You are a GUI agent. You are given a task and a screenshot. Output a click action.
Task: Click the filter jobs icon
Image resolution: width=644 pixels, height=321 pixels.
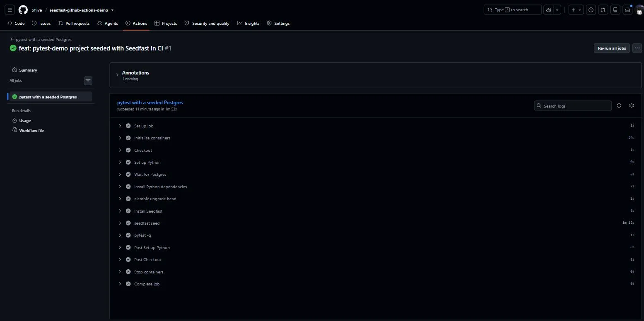click(x=88, y=81)
